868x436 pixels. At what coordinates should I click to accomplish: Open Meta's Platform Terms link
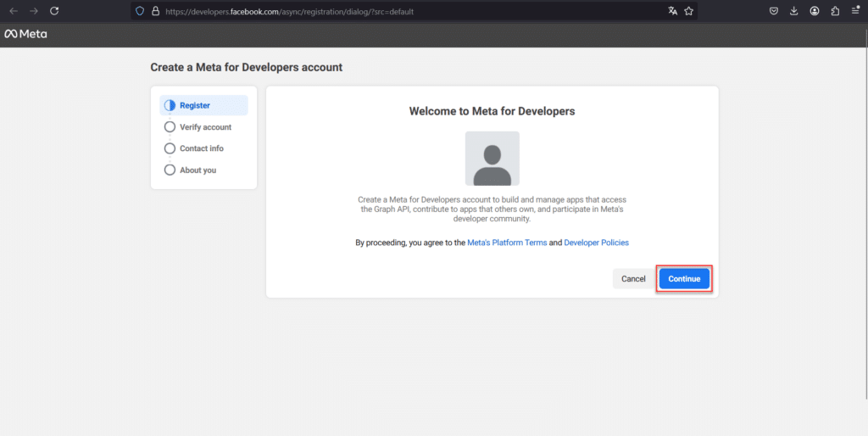coord(507,243)
